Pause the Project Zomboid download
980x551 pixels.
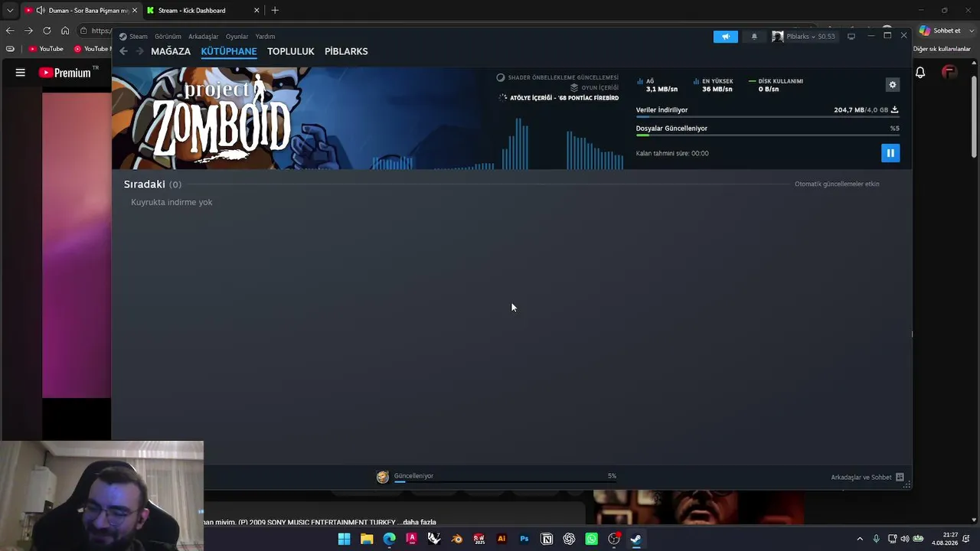[890, 153]
